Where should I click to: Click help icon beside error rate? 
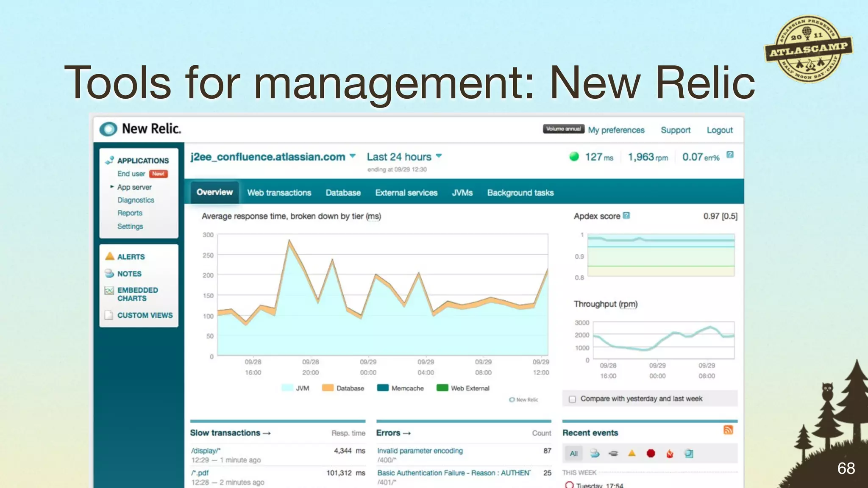coord(730,155)
